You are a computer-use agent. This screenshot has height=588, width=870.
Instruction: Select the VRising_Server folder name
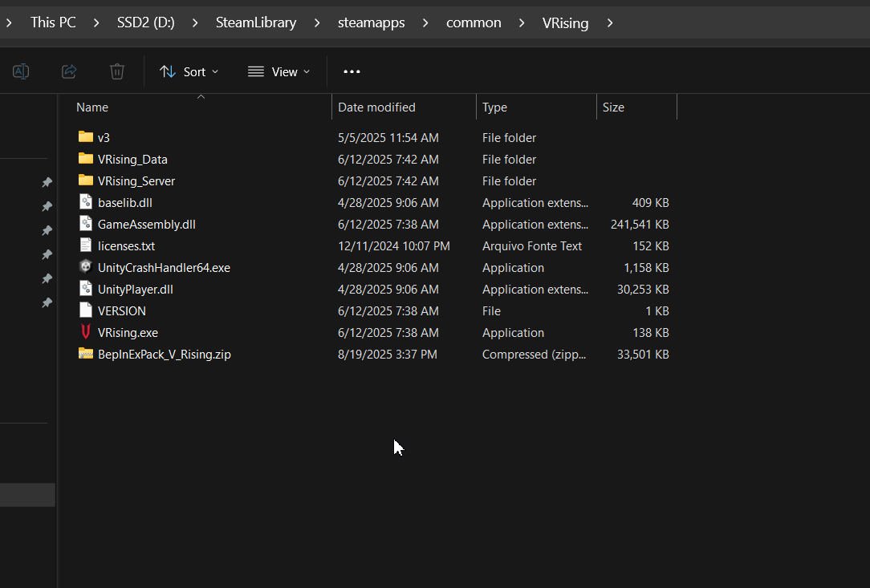click(136, 180)
